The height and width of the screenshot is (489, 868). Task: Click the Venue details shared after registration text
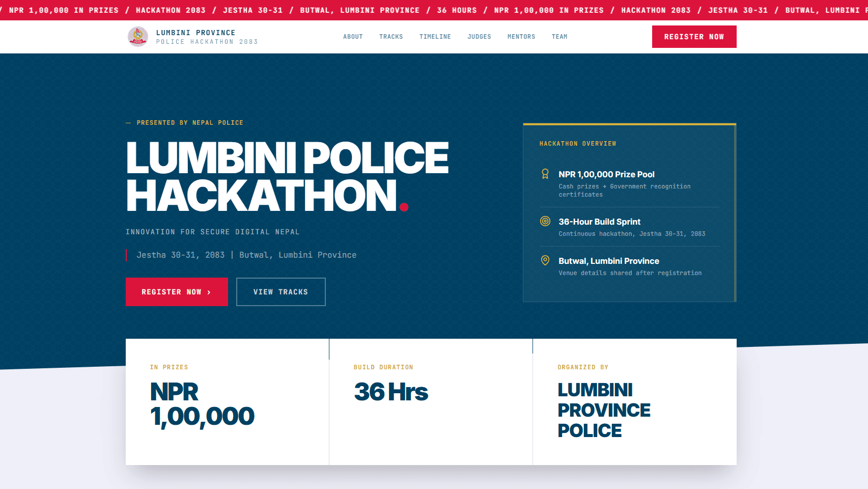(x=630, y=273)
